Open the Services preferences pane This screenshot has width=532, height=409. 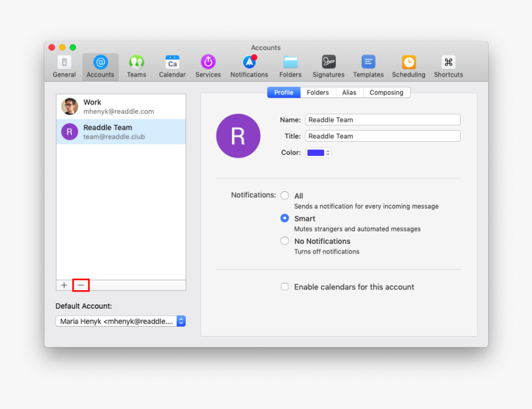click(x=208, y=67)
